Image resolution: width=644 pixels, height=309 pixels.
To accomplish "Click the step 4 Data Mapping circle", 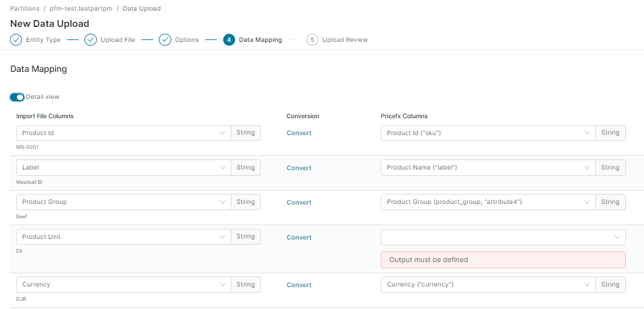I will pos(229,40).
